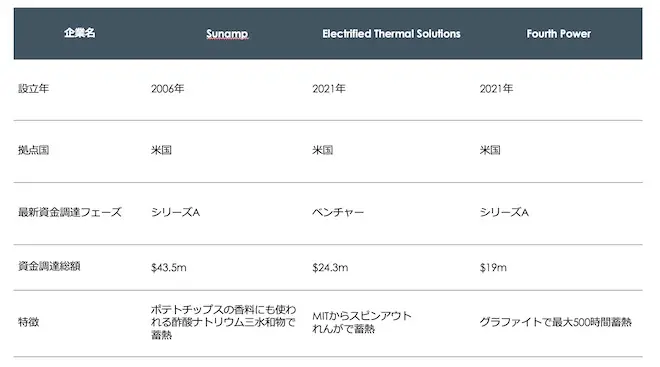Click the $19m funding amount
Screen dimensions: 660x367
[493, 267]
